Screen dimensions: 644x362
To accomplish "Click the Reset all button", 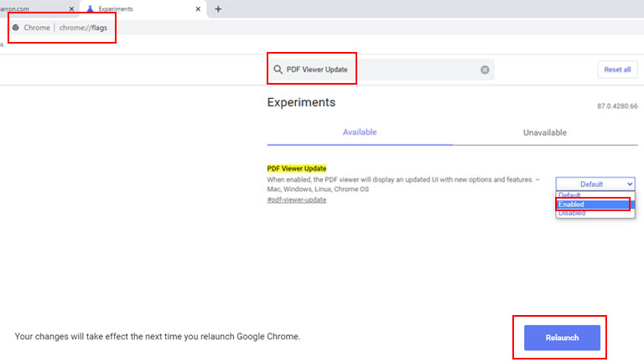I will (617, 70).
